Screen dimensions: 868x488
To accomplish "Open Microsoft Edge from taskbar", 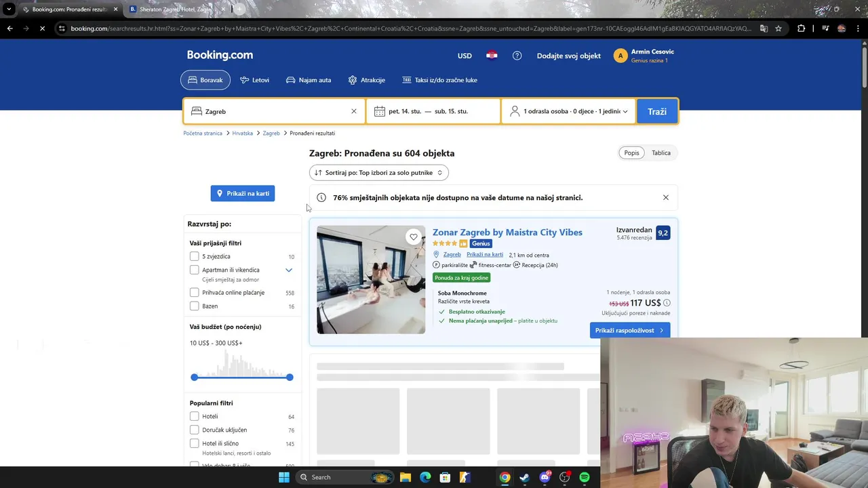I will [425, 477].
